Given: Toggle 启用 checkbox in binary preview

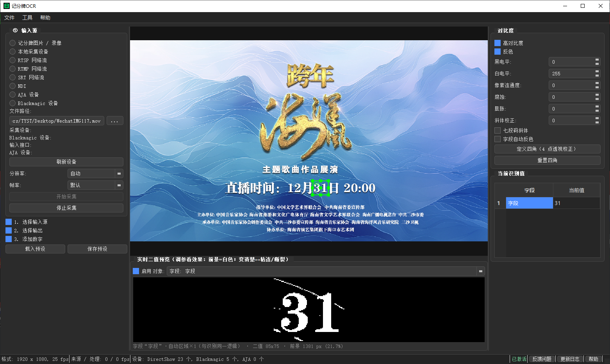Looking at the screenshot, I should (136, 271).
